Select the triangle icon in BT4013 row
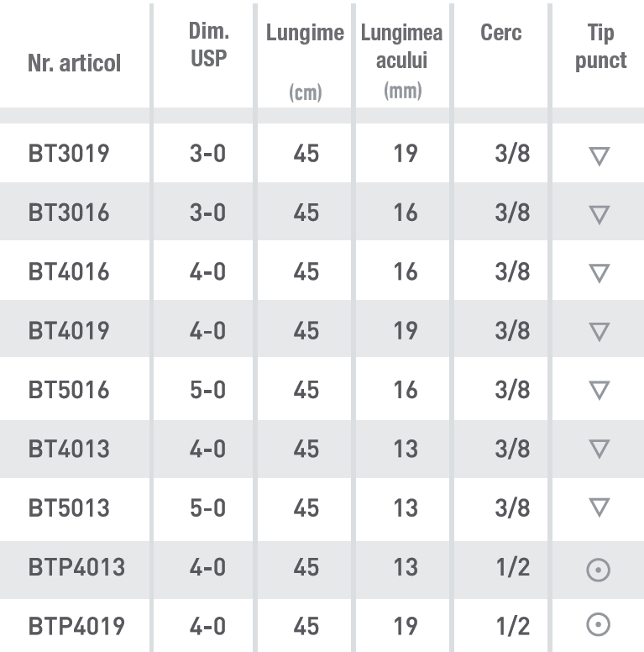Viewport: 644px width, 652px height. tap(599, 450)
